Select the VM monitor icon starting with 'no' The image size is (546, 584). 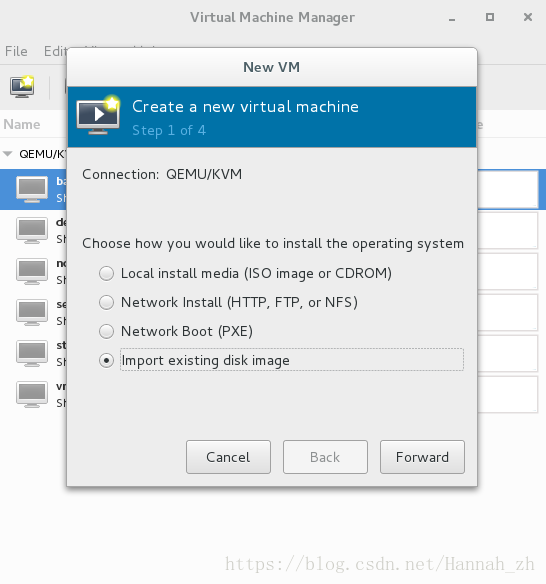pyautogui.click(x=32, y=272)
